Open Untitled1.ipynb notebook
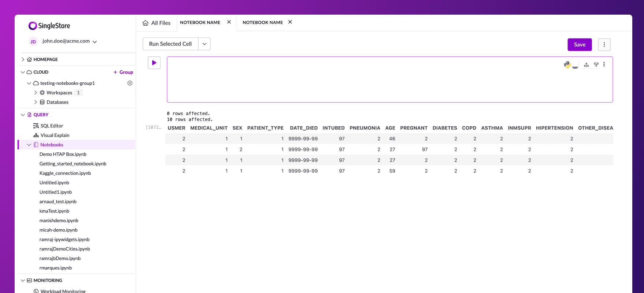This screenshot has width=644, height=293. pyautogui.click(x=56, y=192)
